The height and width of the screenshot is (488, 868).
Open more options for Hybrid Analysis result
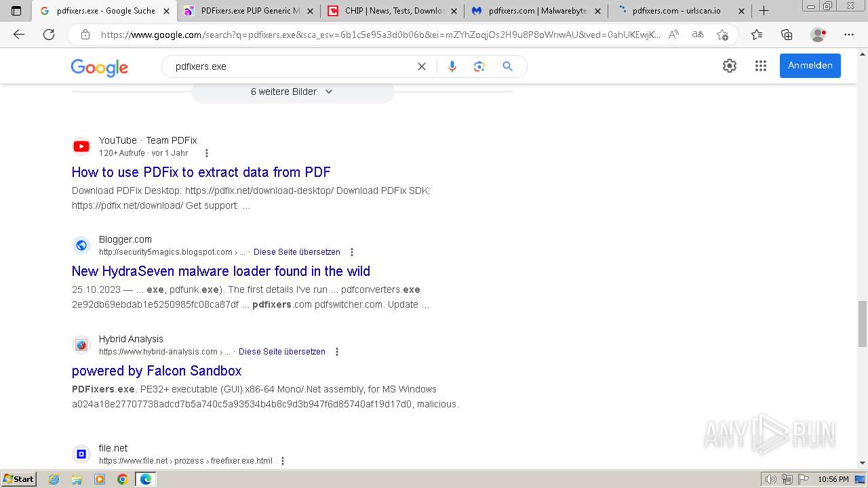[336, 352]
